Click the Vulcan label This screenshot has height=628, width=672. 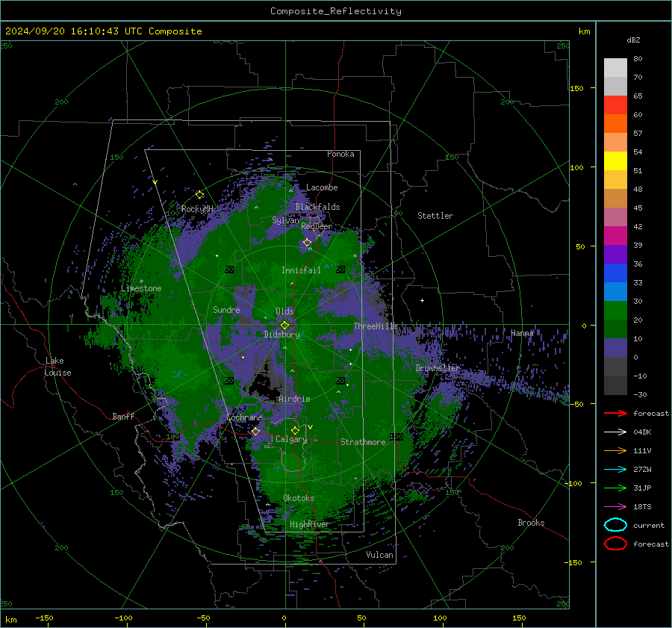(379, 555)
